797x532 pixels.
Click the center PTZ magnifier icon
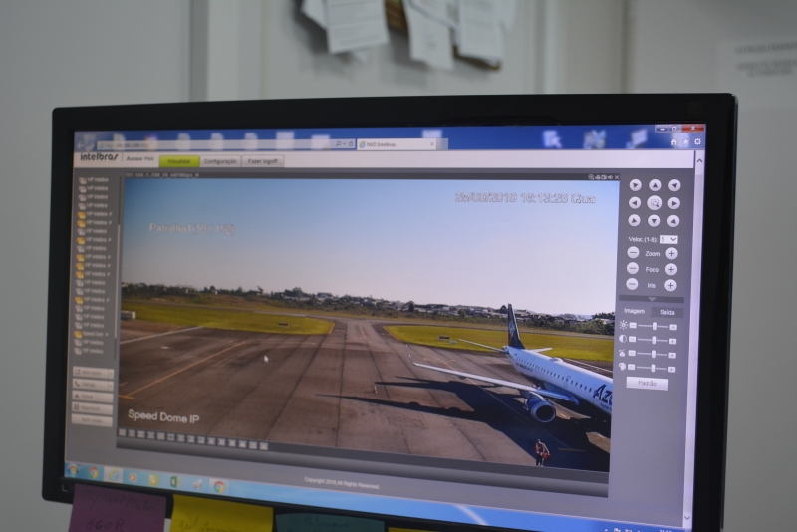(x=654, y=202)
